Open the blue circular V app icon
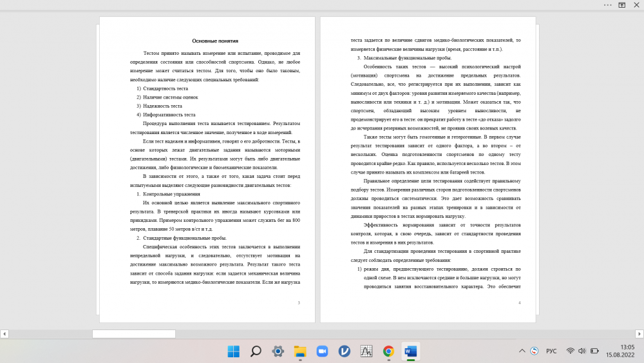Screen dimensions: 644x363 [344, 351]
